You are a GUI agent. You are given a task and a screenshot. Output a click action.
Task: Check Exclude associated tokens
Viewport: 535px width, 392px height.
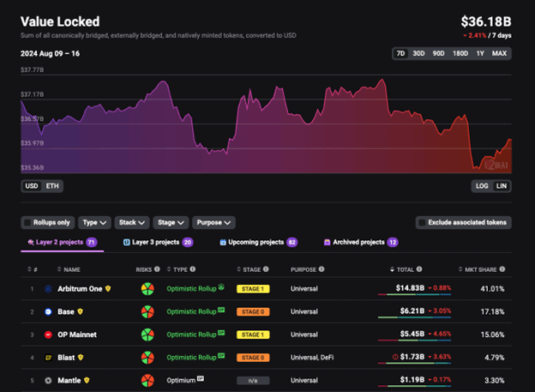(423, 223)
